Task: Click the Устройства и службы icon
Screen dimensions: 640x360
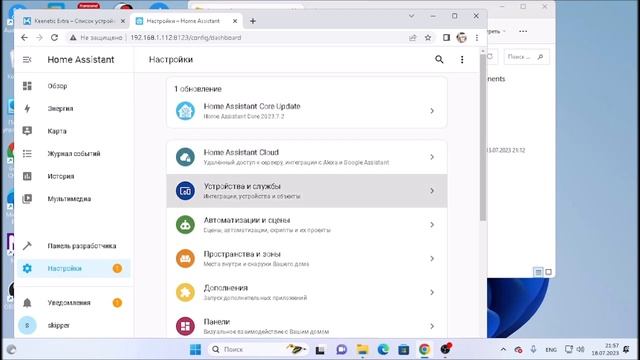Action: pos(185,191)
